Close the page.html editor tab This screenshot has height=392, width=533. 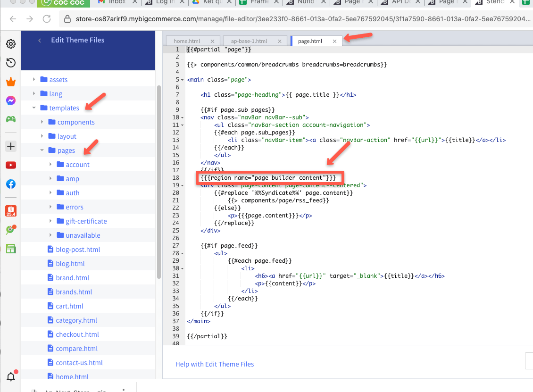click(334, 41)
